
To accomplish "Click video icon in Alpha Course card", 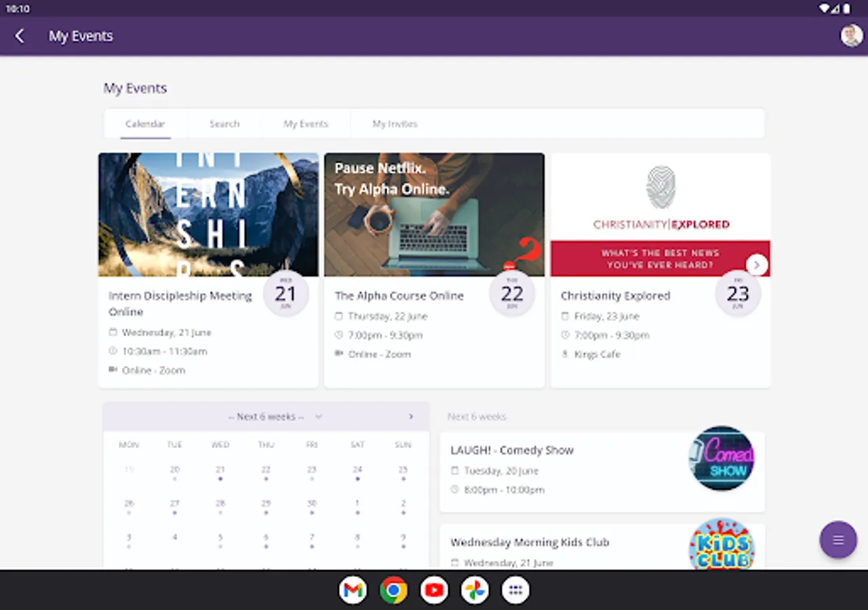I will click(x=339, y=354).
